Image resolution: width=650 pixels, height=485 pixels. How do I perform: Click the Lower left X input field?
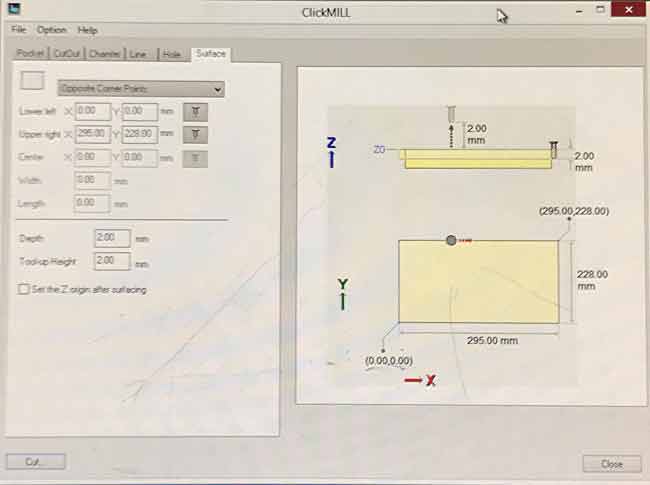pos(93,111)
